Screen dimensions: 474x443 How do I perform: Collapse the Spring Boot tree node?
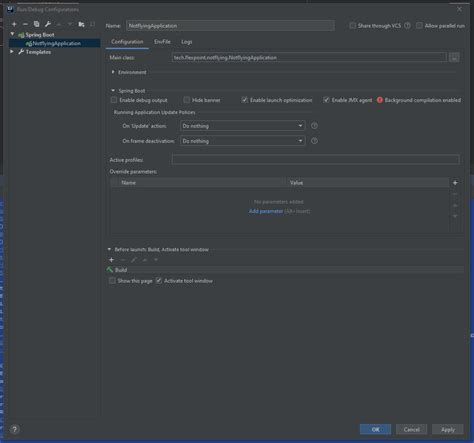pos(12,34)
